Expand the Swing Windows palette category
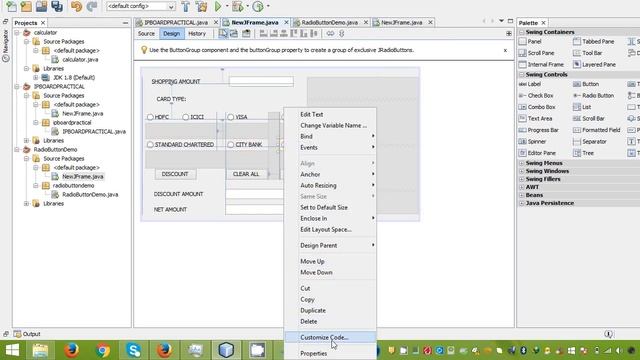 coord(522,171)
